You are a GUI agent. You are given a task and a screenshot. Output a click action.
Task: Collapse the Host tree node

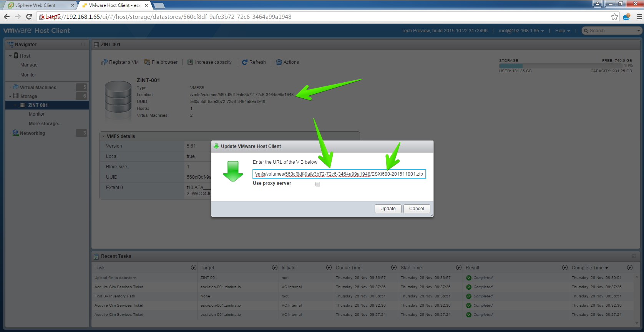point(10,56)
